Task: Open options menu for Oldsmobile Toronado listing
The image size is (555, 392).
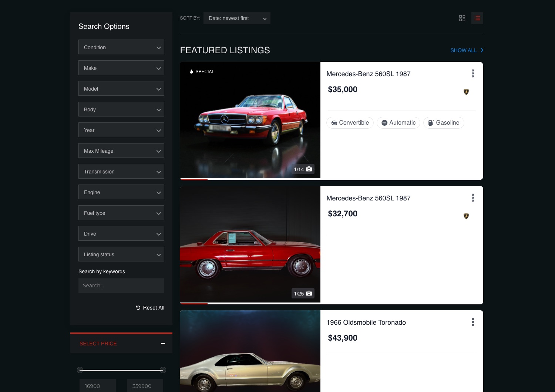Action: [x=473, y=322]
